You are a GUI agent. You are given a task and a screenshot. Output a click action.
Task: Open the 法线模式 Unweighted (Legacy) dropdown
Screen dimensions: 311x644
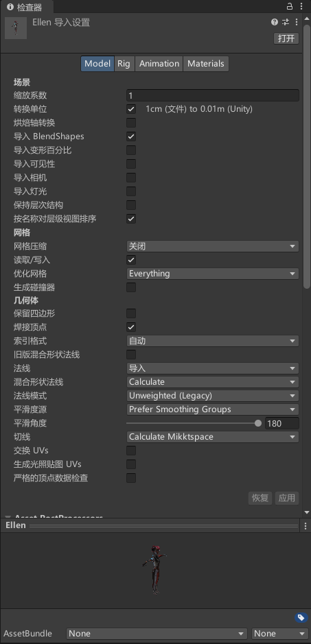click(x=212, y=396)
